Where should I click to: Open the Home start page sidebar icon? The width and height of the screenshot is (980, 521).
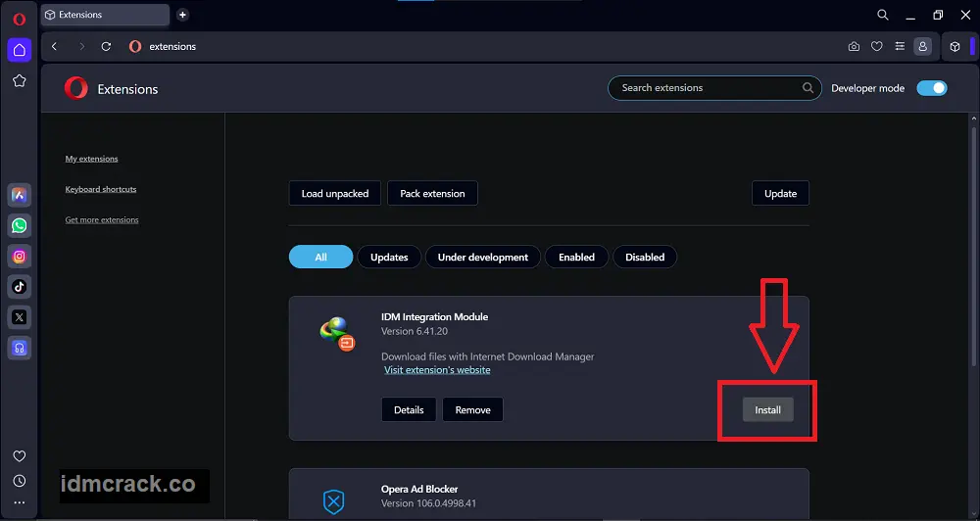tap(20, 50)
